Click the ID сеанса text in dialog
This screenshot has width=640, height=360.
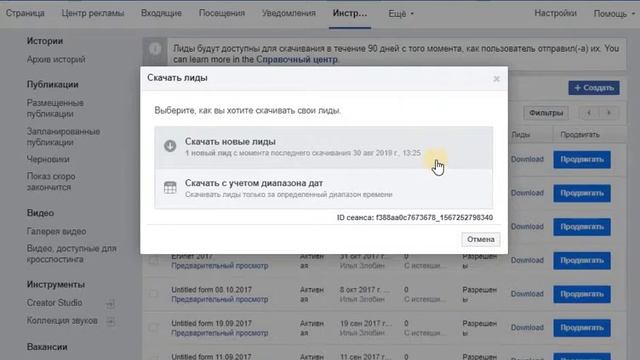(415, 218)
